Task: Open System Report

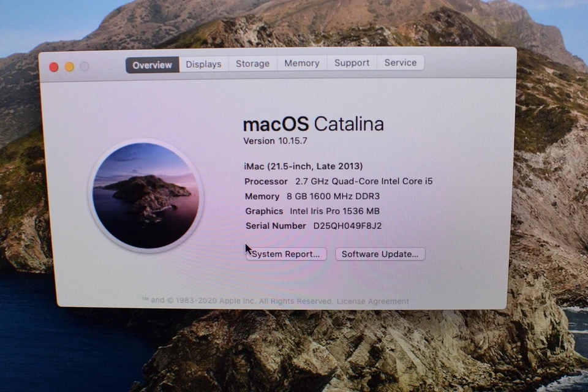Action: [285, 254]
